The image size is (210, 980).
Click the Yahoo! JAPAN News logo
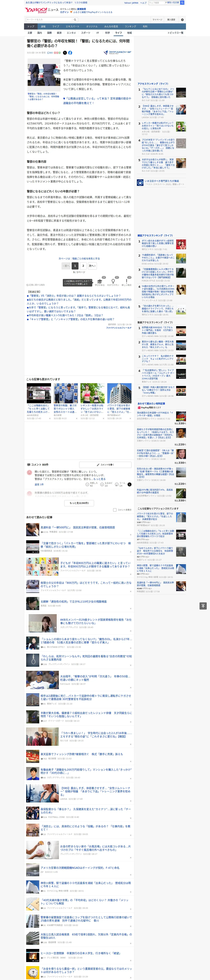click(42, 10)
